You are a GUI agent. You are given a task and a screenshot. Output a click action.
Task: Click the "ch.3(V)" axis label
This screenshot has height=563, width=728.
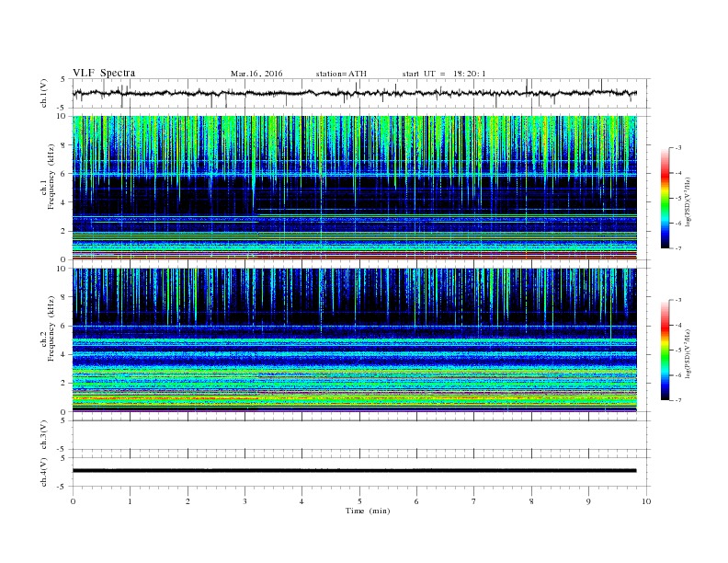click(x=43, y=435)
